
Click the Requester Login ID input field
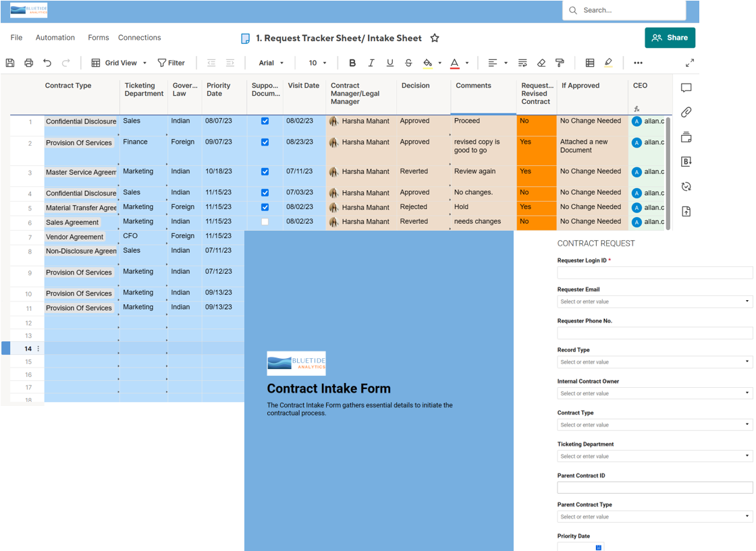tap(654, 272)
